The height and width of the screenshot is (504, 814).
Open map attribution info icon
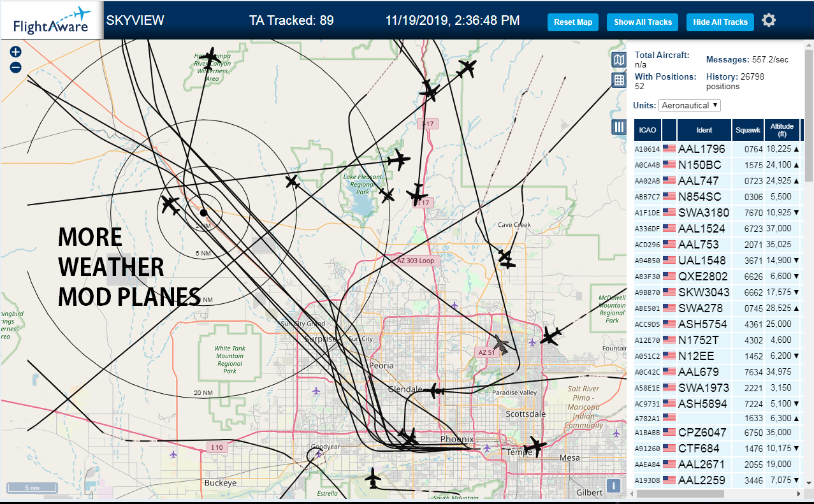point(613,486)
